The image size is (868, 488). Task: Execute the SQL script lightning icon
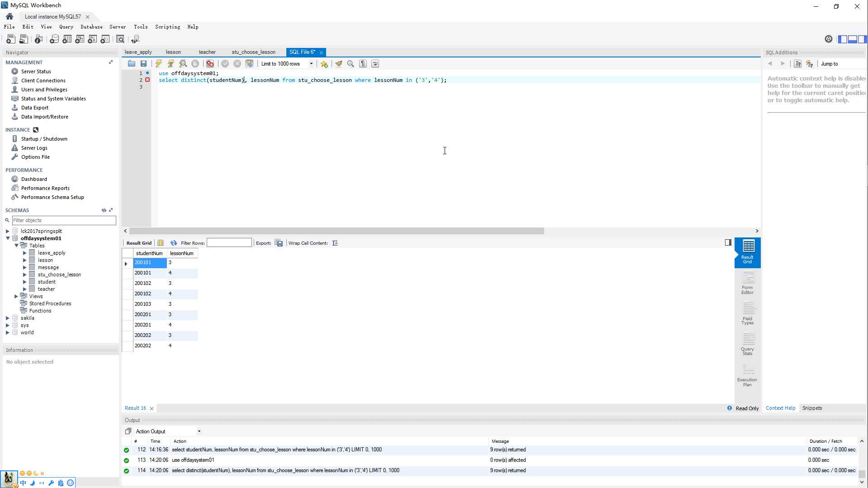(159, 64)
